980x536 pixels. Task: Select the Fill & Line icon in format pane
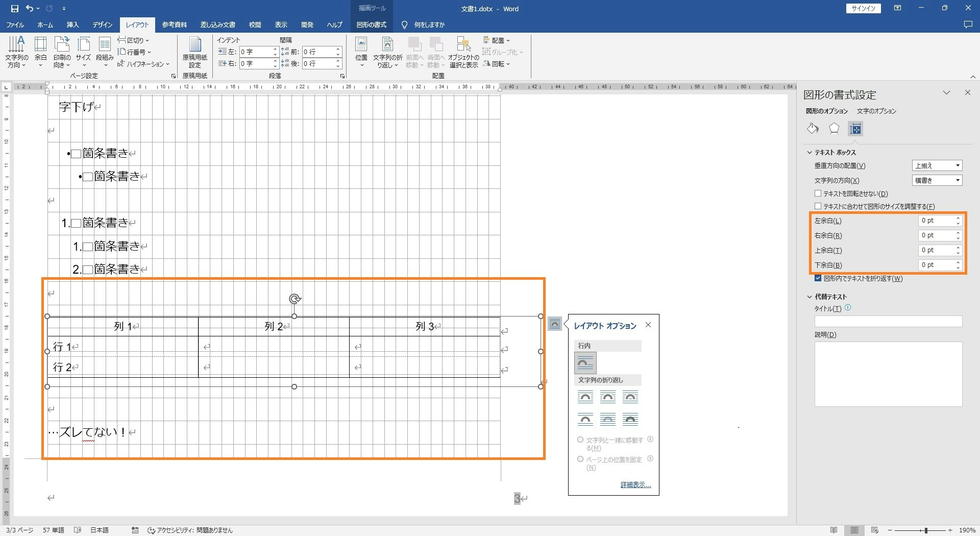[813, 129]
